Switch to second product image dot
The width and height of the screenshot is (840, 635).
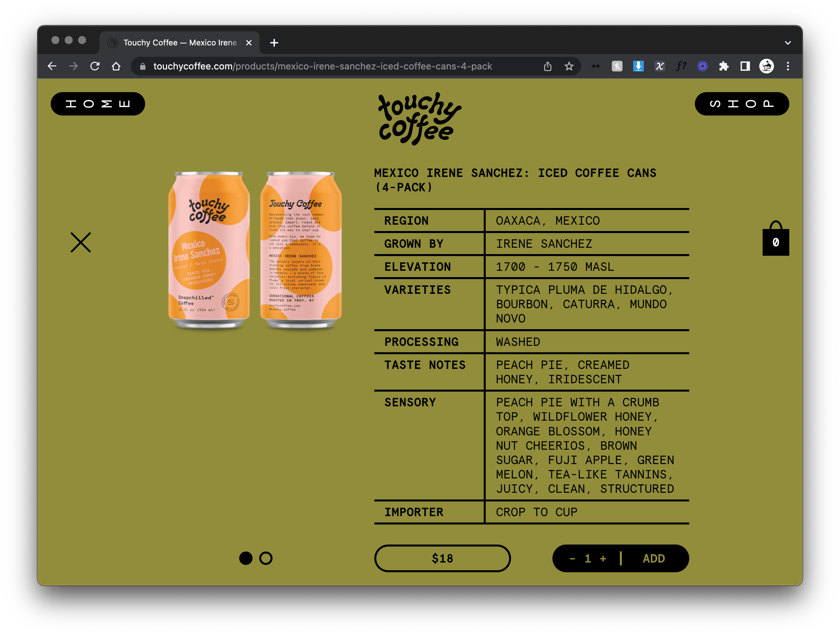click(266, 558)
